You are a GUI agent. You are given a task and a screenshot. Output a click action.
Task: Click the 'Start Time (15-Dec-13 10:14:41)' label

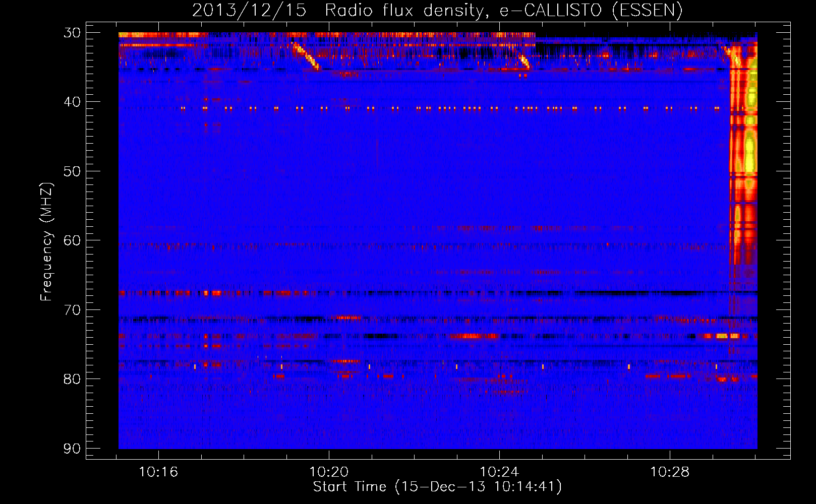[x=437, y=486]
